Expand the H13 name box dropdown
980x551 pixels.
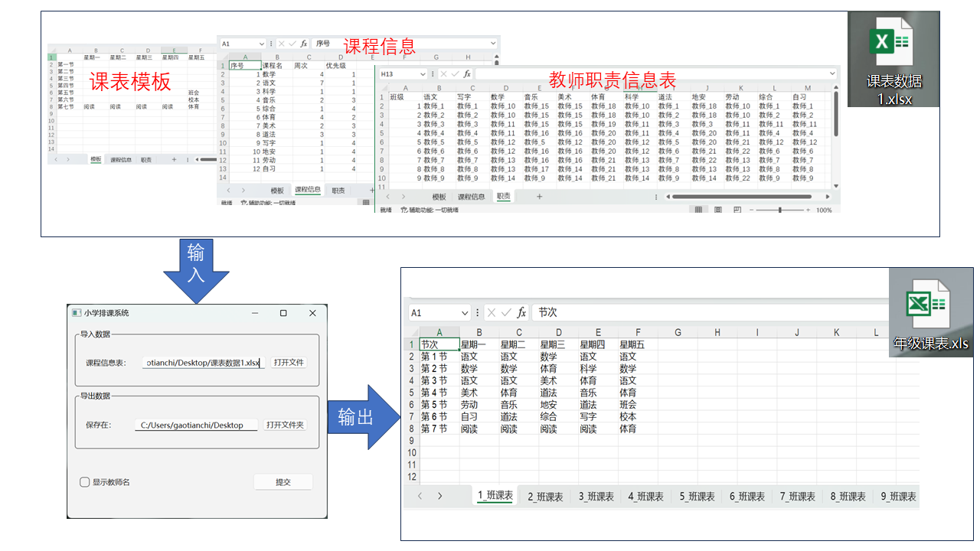pos(423,74)
